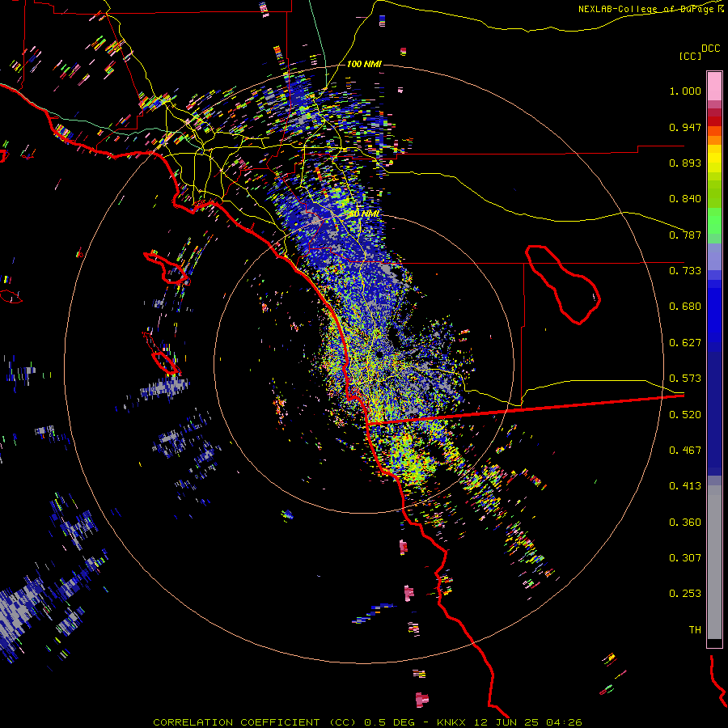The height and width of the screenshot is (728, 728).
Task: Select the 0.733 scale value
Action: [685, 271]
